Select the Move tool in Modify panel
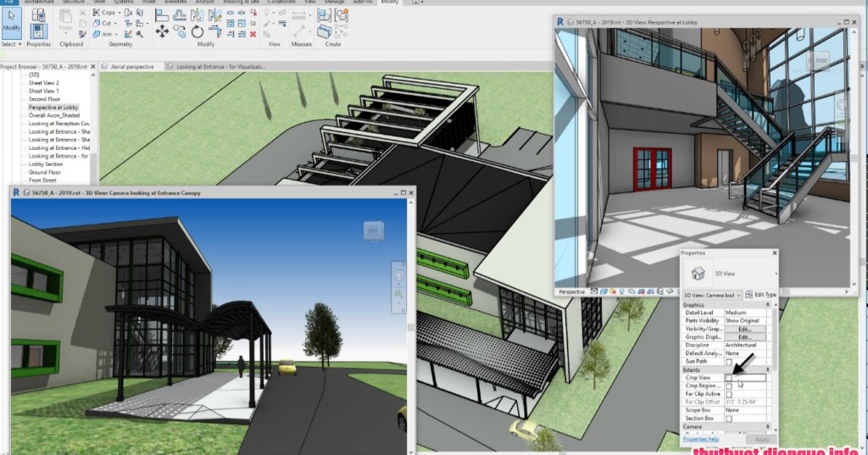Image resolution: width=868 pixels, height=455 pixels. [x=162, y=31]
